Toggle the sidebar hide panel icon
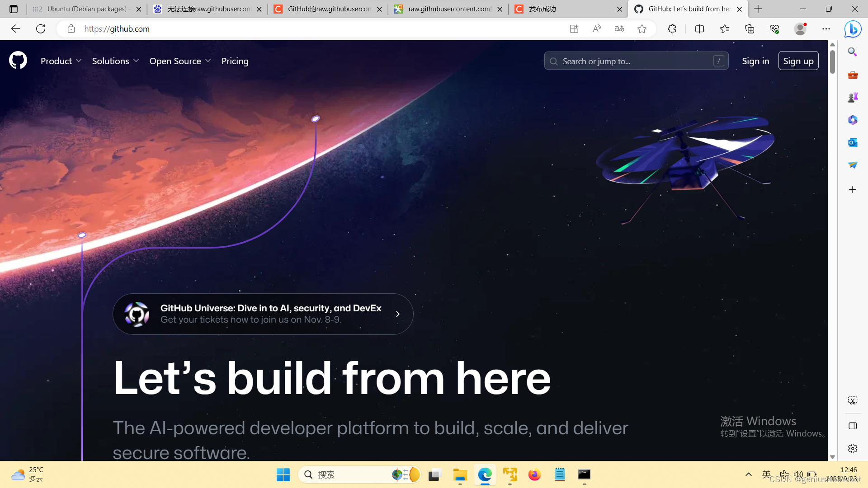 click(853, 426)
